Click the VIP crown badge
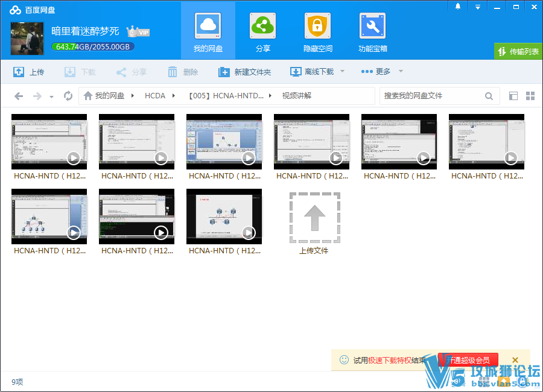This screenshot has height=392, width=543. pos(138,32)
